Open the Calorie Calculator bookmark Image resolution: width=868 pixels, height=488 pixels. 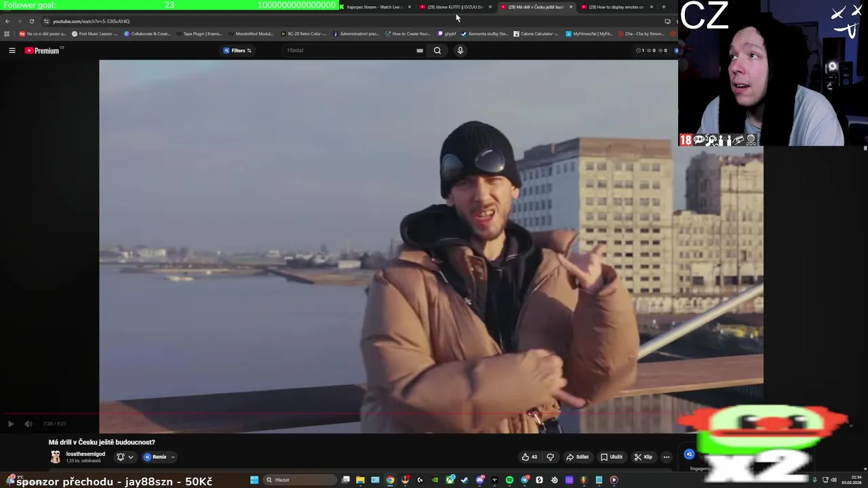tap(536, 34)
